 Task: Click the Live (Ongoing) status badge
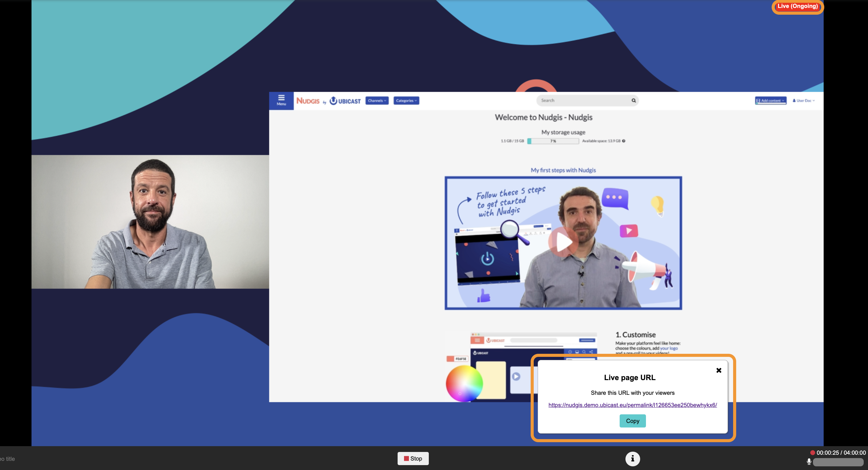pos(798,6)
